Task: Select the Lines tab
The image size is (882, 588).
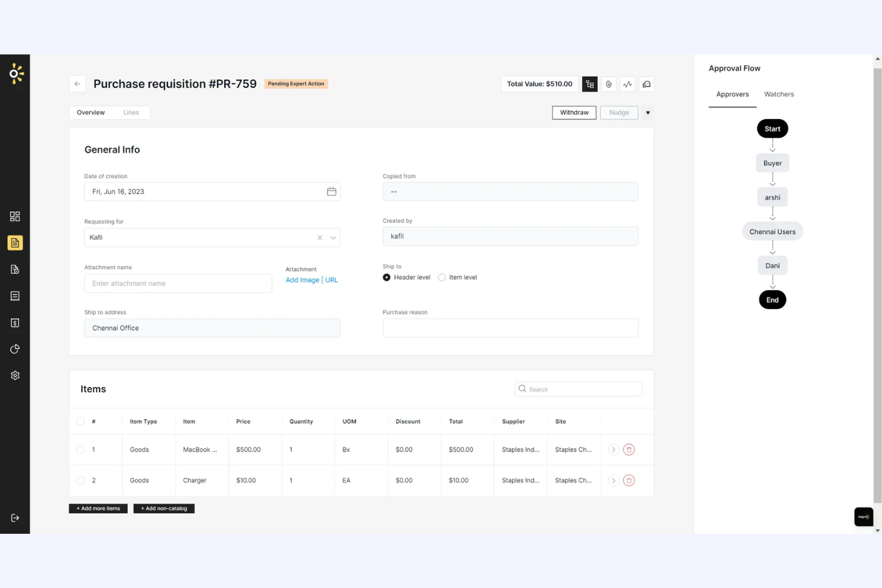Action: [131, 112]
